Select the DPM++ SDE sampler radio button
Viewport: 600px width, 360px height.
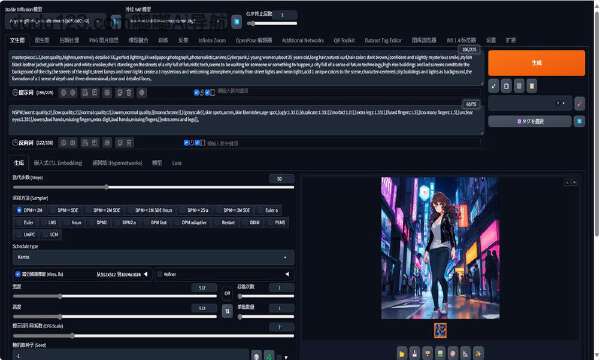click(64, 210)
